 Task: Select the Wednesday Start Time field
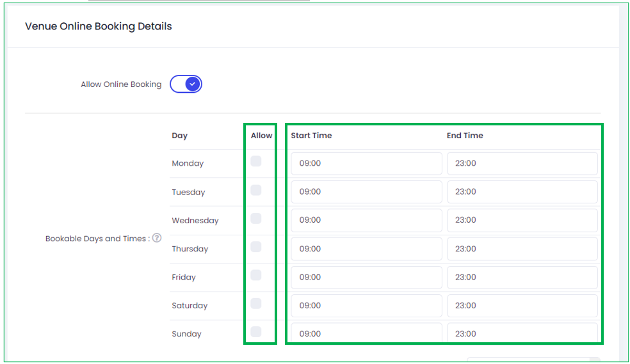pos(366,220)
